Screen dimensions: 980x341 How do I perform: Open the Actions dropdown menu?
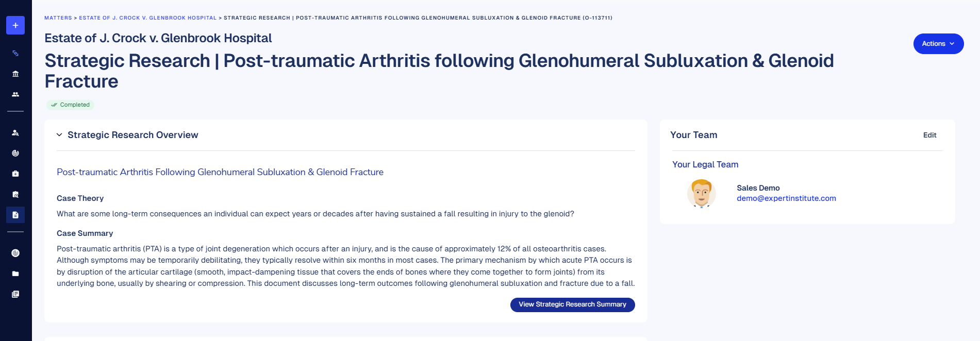pyautogui.click(x=938, y=44)
